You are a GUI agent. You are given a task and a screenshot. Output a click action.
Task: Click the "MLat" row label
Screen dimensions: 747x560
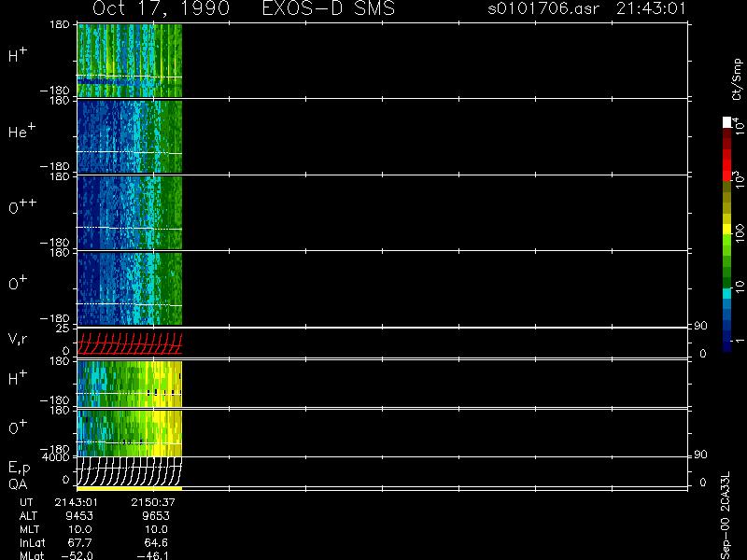pyautogui.click(x=32, y=555)
